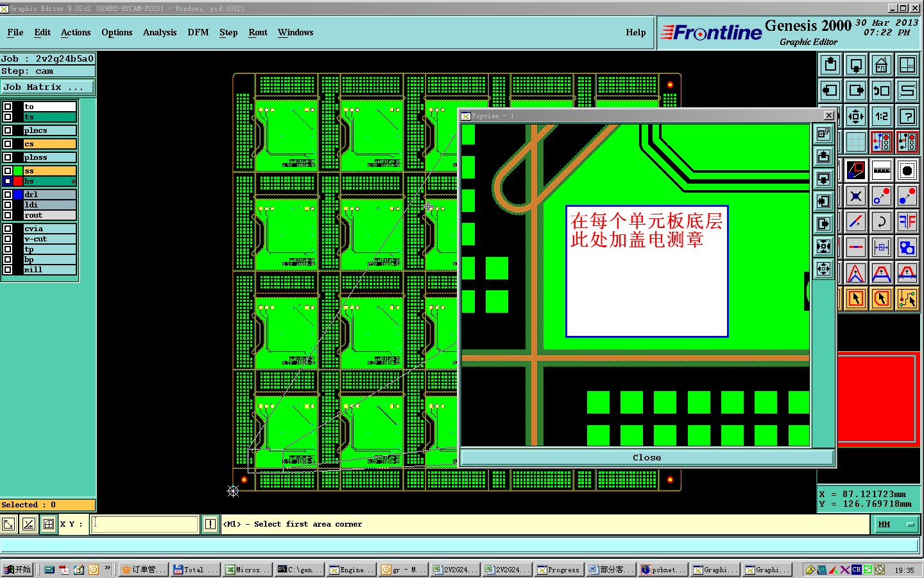Click the Start button on the taskbar
Screen dimensions: 924x578
pyautogui.click(x=18, y=570)
